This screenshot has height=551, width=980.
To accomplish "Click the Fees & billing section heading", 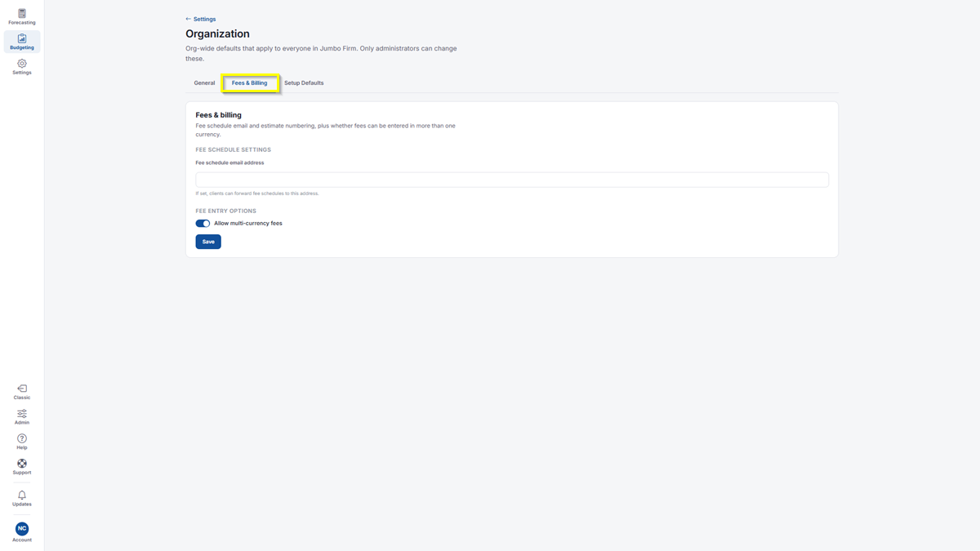I will pyautogui.click(x=219, y=115).
